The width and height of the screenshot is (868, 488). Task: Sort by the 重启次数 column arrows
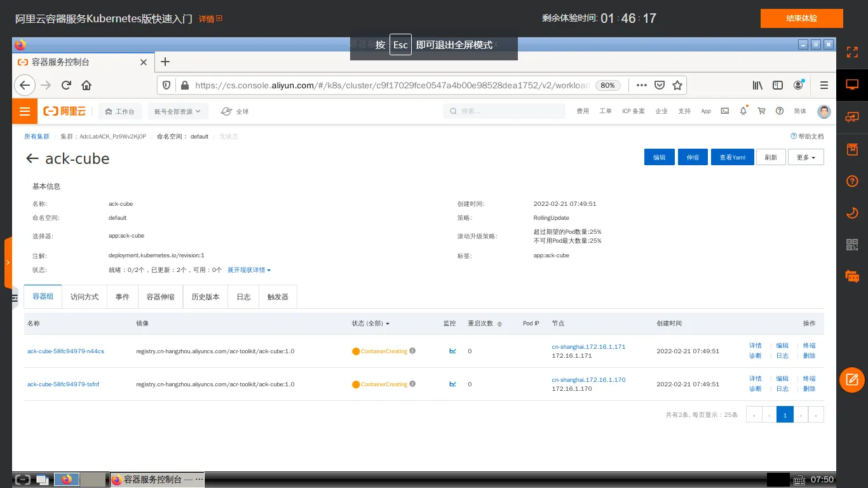(x=499, y=324)
